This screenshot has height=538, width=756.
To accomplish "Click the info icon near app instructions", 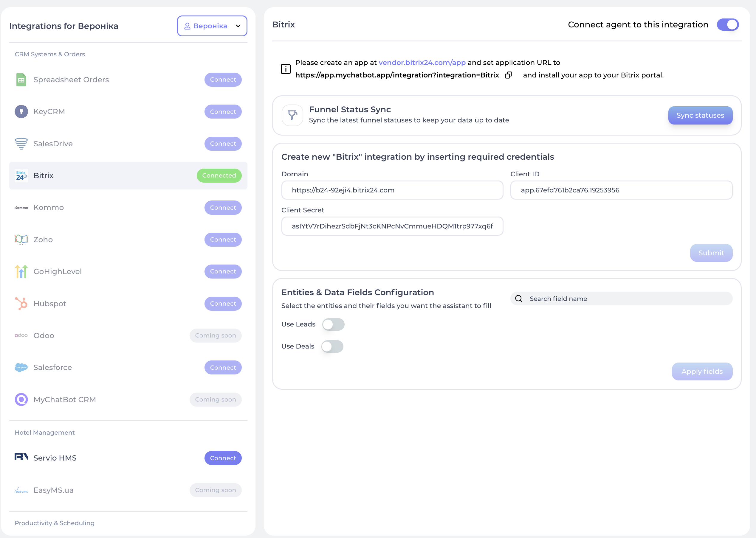I will [285, 69].
